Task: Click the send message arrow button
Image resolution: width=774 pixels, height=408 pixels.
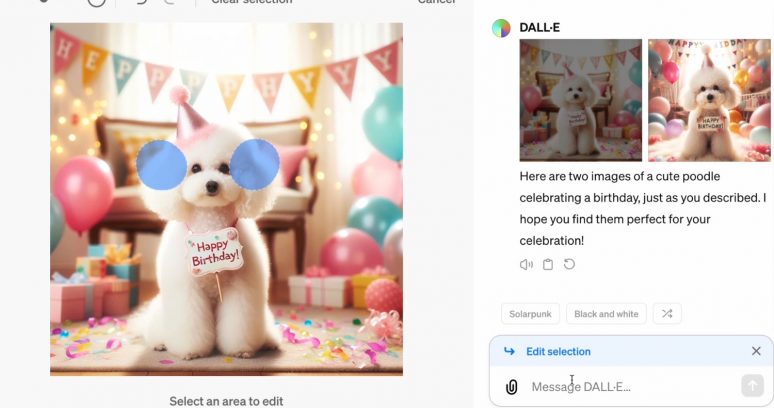Action: [x=752, y=386]
